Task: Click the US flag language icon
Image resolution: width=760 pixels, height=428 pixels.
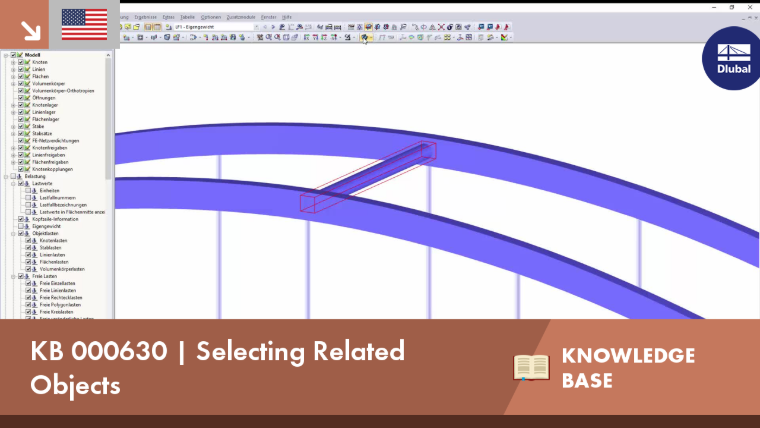Action: click(84, 24)
